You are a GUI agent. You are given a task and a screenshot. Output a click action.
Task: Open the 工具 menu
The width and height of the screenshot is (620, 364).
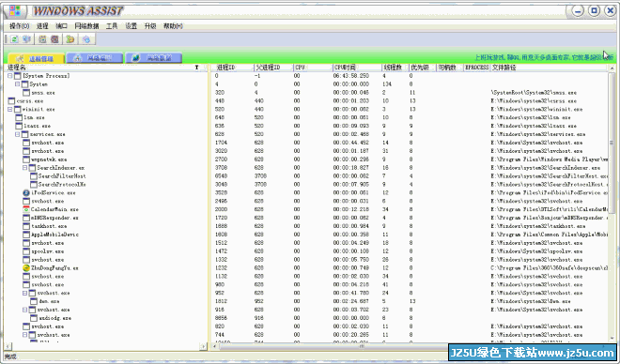pyautogui.click(x=112, y=26)
